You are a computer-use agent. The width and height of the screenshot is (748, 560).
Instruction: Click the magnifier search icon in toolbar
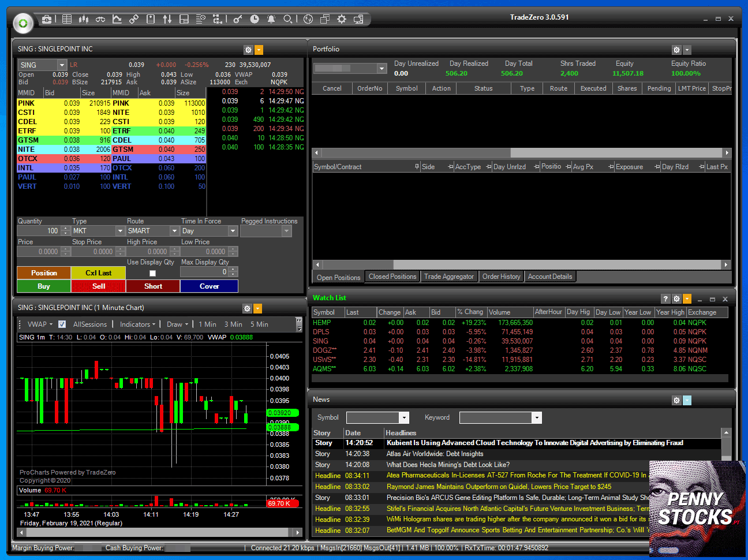[287, 19]
